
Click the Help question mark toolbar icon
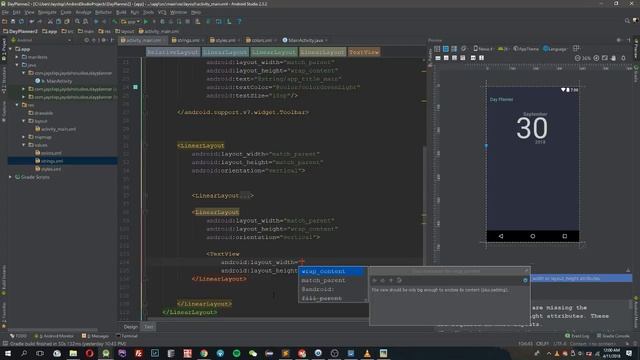click(x=240, y=21)
